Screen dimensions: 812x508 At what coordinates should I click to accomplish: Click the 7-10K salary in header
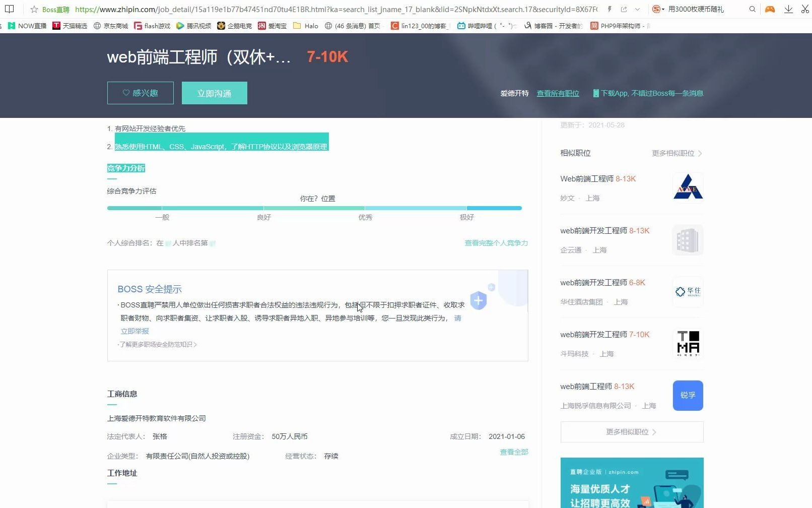pos(327,57)
